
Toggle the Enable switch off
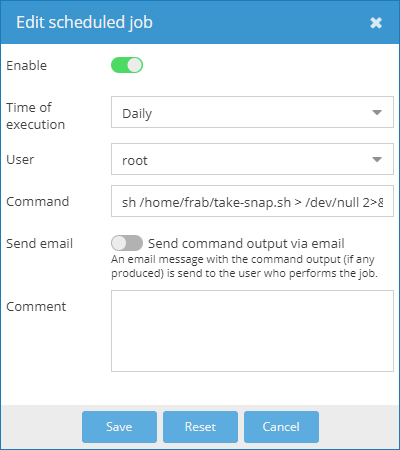point(127,65)
